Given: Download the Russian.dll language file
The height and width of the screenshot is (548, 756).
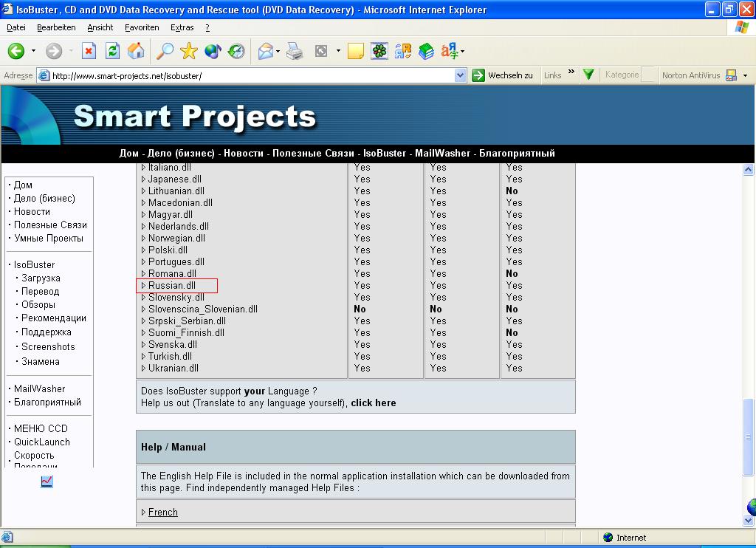Looking at the screenshot, I should click(x=171, y=286).
